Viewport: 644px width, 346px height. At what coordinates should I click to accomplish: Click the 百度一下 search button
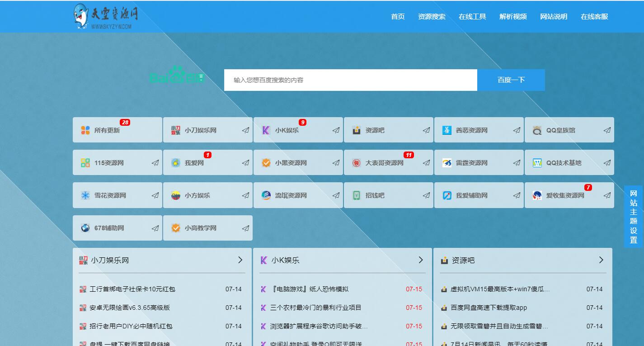coord(511,80)
